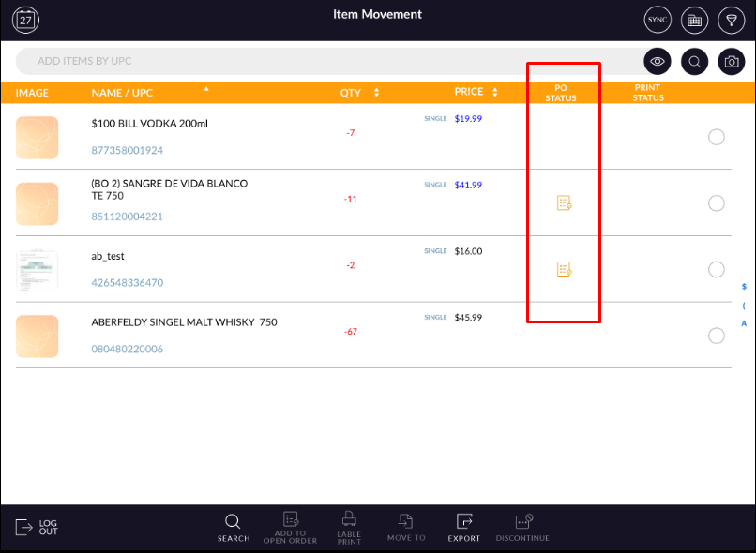
Task: Click the calendar 27 icon top-left
Action: 27,20
